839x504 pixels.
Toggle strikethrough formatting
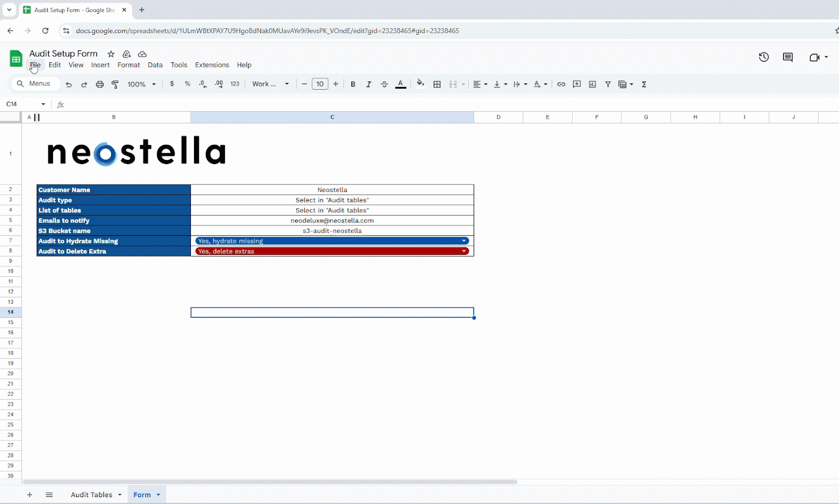tap(384, 84)
